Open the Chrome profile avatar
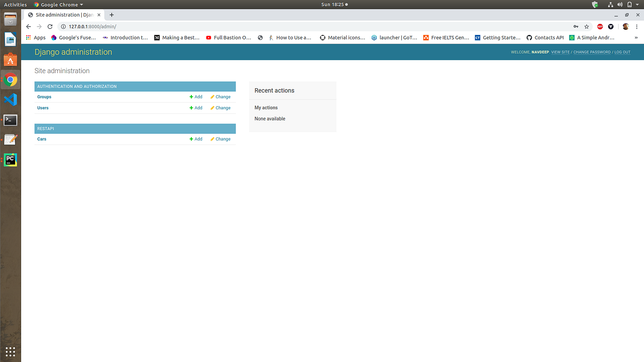The height and width of the screenshot is (362, 644). click(625, 26)
